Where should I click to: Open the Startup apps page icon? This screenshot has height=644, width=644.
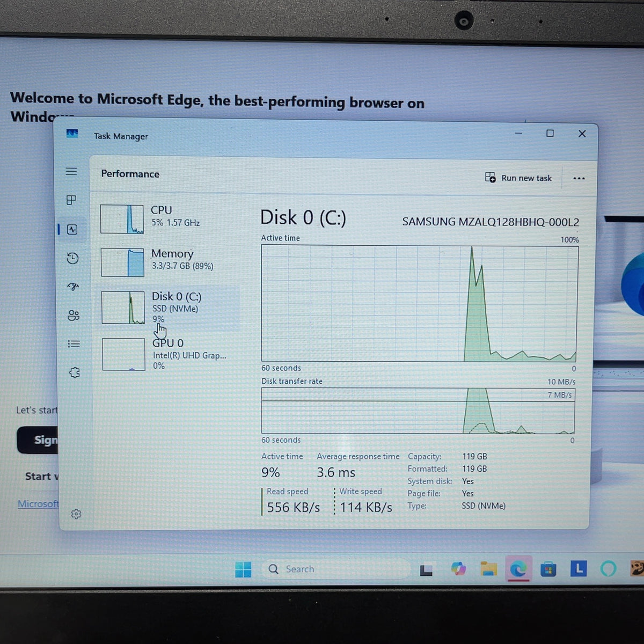coord(73,287)
